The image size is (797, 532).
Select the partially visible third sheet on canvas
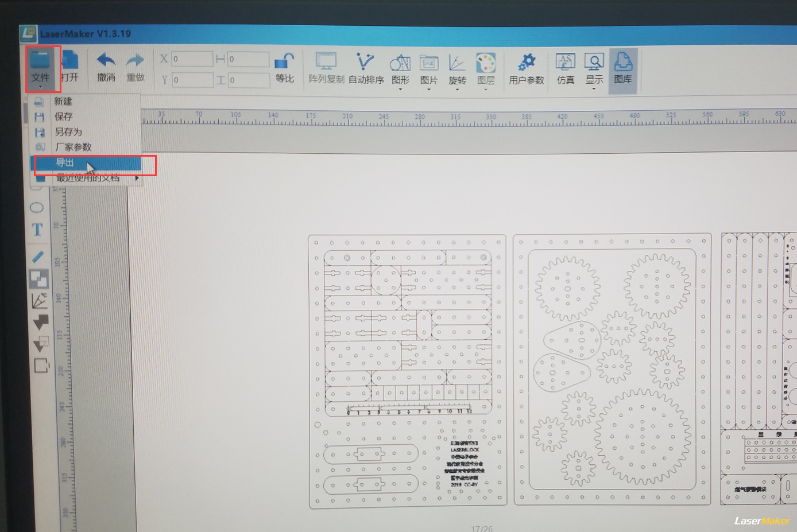759,369
